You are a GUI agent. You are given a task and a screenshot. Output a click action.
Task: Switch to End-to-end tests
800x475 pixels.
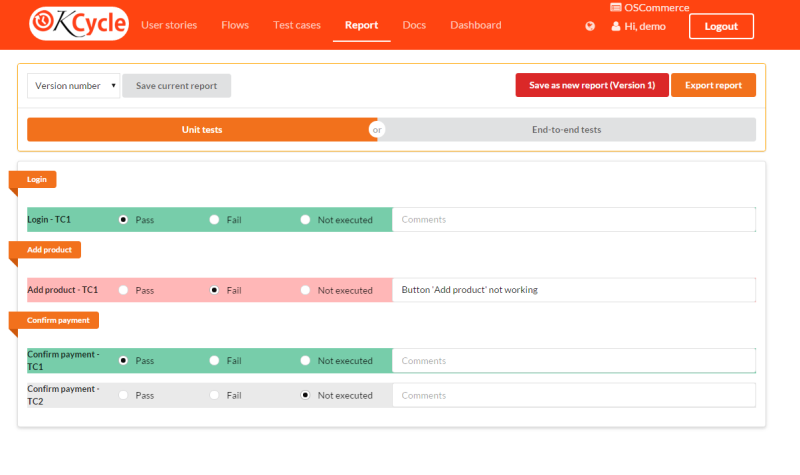click(566, 130)
